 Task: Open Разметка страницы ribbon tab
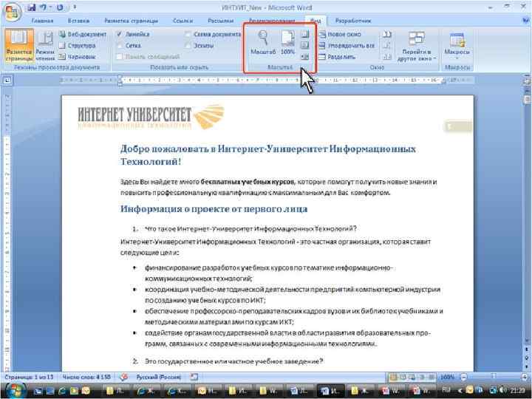pos(131,21)
